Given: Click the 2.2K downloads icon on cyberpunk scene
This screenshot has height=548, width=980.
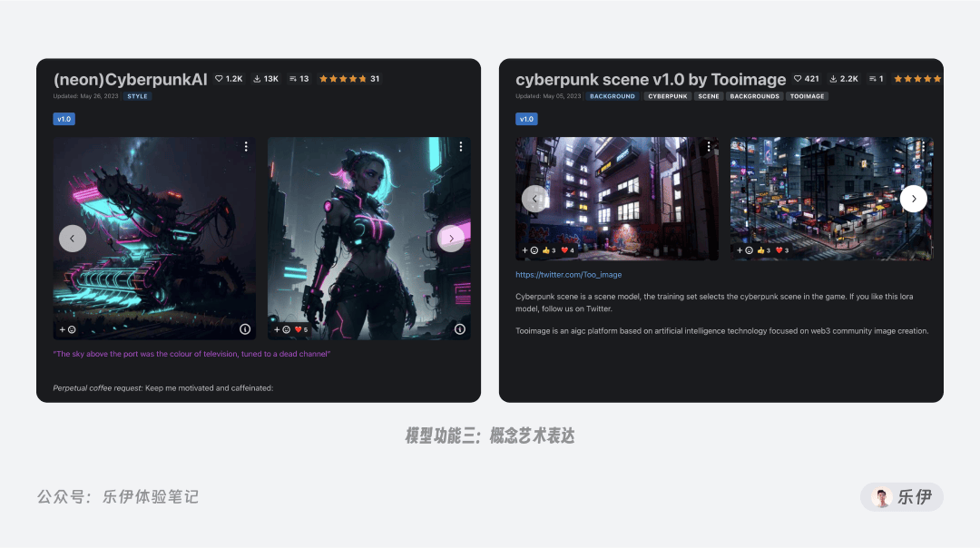Looking at the screenshot, I should [x=844, y=79].
